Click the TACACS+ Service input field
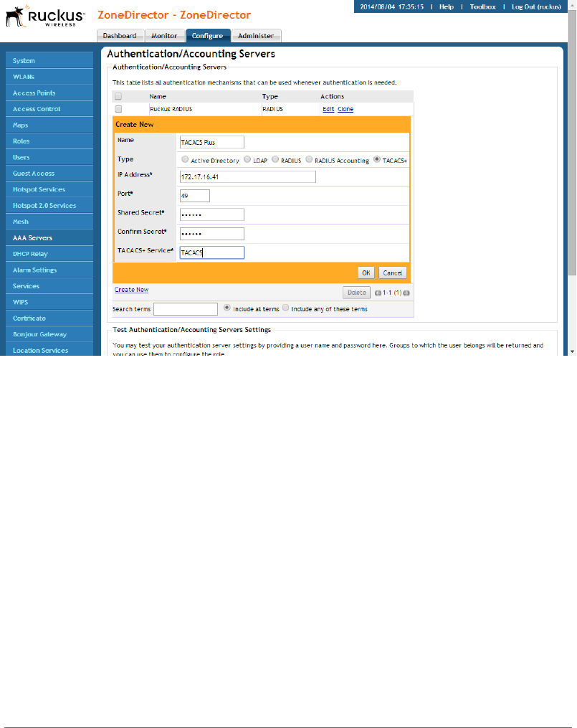577x728 pixels. click(212, 252)
